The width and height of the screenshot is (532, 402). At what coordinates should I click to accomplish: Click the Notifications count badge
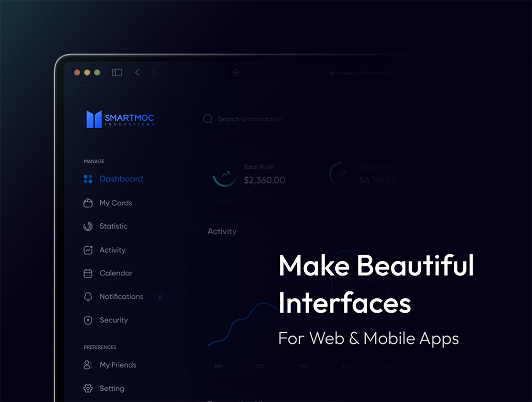tap(160, 297)
